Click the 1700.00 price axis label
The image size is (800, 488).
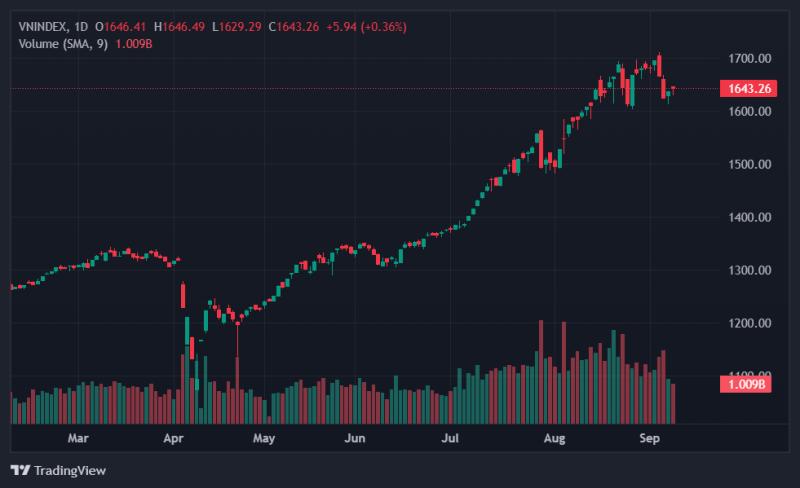749,58
